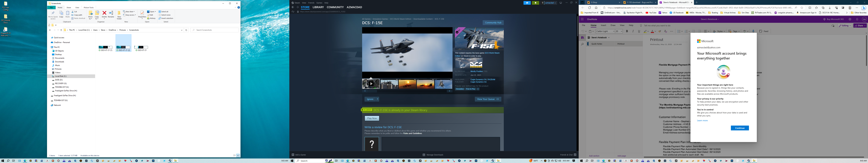This screenshot has width=868, height=163.
Task: Refresh the File Explorer address bar
Action: [x=186, y=30]
